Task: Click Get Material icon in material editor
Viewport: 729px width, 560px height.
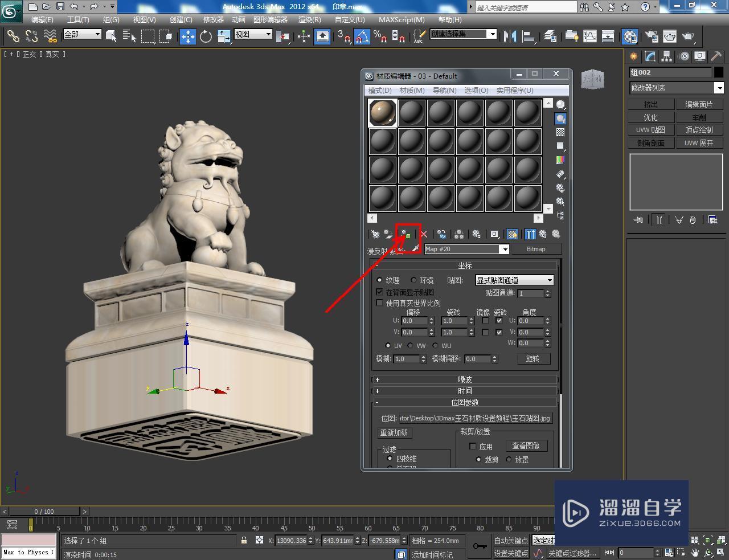Action: pyautogui.click(x=375, y=234)
